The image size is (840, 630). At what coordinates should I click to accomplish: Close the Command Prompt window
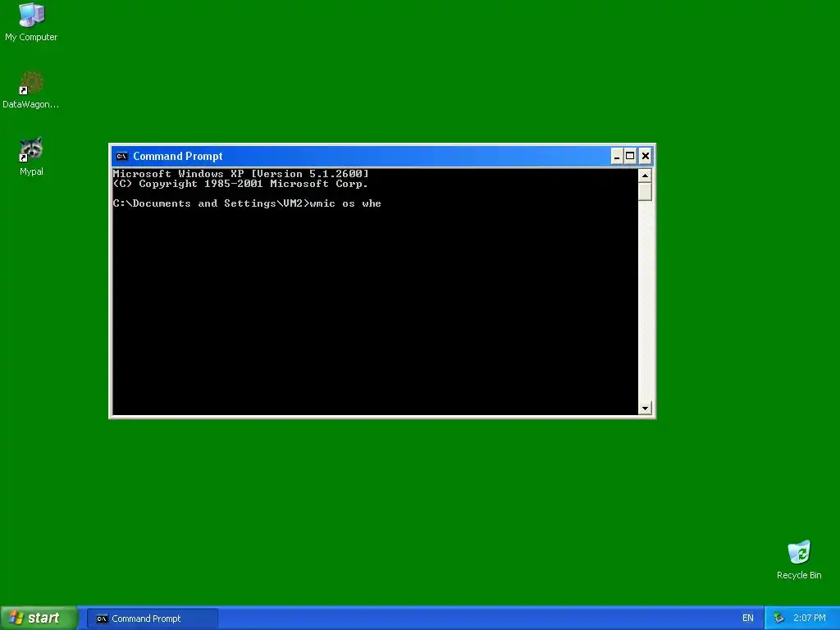point(645,156)
